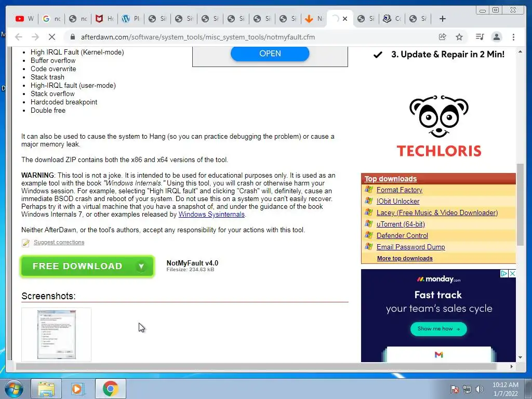Click the network tray icon
Screen dimensions: 532x399
coord(467,389)
